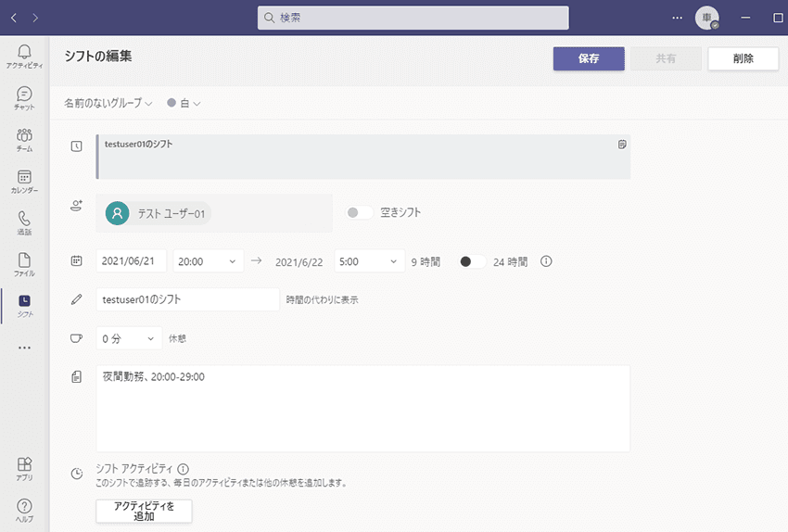The height and width of the screenshot is (532, 788).
Task: Click the pencil label icon
Action: pos(76,299)
